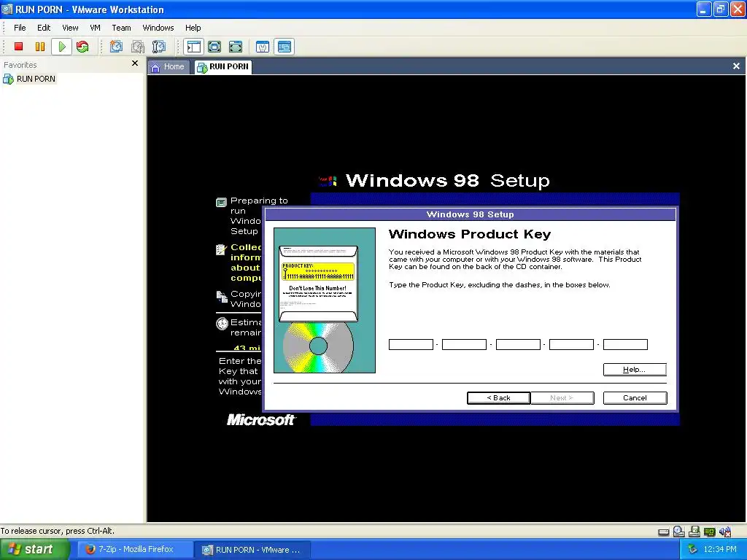The height and width of the screenshot is (560, 747).
Task: Click the summary view wrench window icon
Action: [263, 47]
